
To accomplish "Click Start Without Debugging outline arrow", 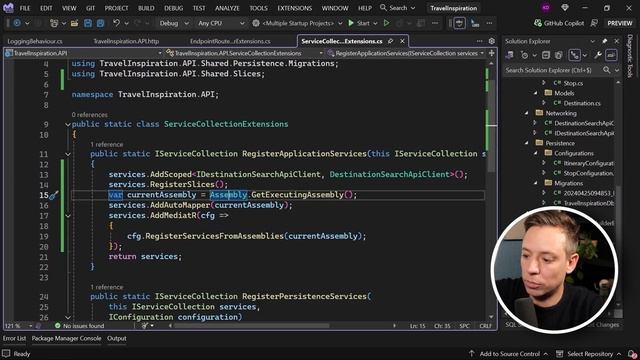I will coord(386,23).
